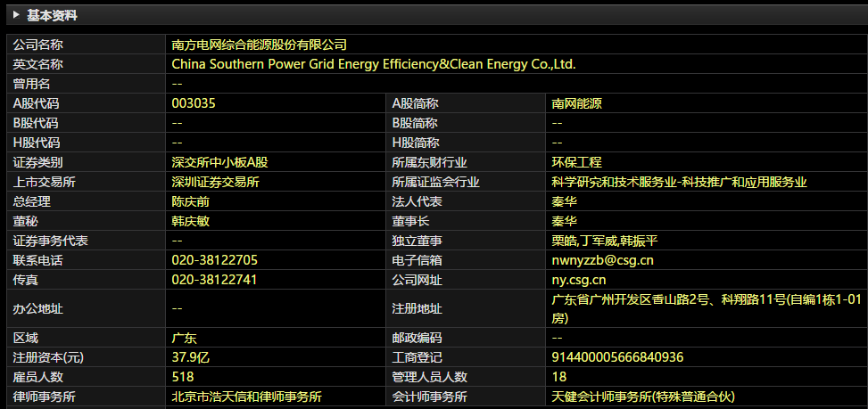Screen dimensions: 868x409
Task: Click the B股代码 label
Action: click(x=36, y=123)
